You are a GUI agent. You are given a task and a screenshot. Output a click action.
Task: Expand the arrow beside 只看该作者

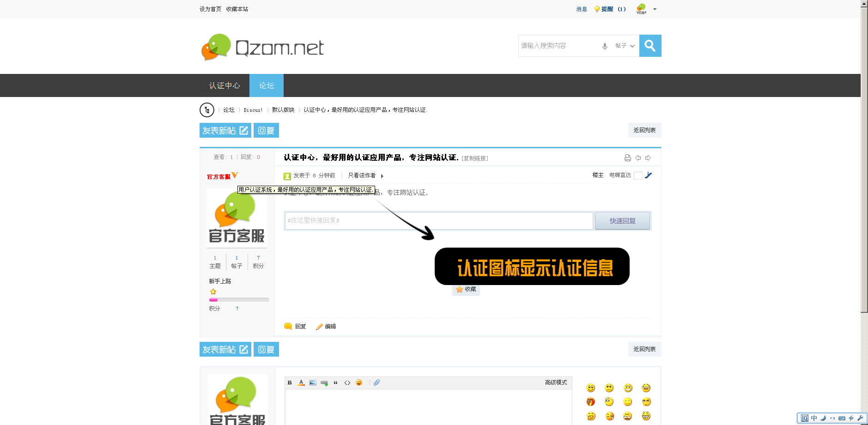coord(382,176)
